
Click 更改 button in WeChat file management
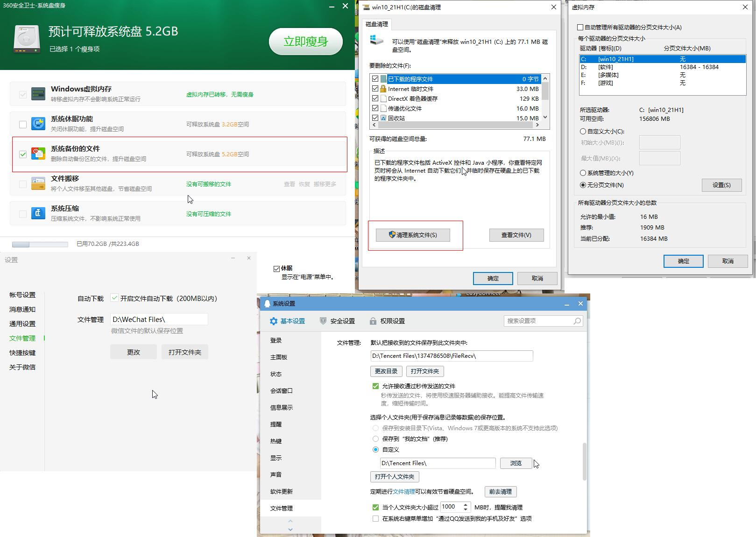(134, 352)
